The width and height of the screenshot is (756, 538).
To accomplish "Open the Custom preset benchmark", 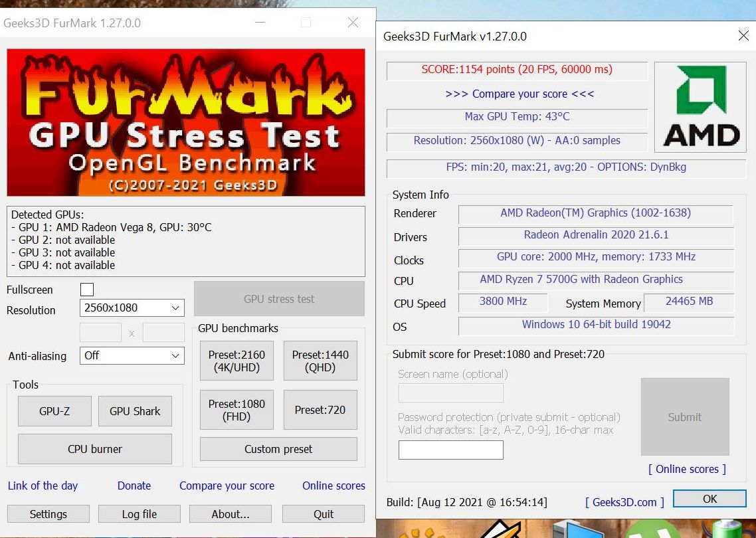I will (x=278, y=449).
